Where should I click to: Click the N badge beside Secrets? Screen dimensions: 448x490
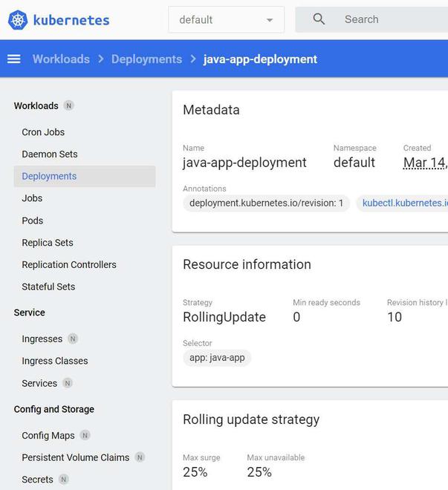click(64, 480)
